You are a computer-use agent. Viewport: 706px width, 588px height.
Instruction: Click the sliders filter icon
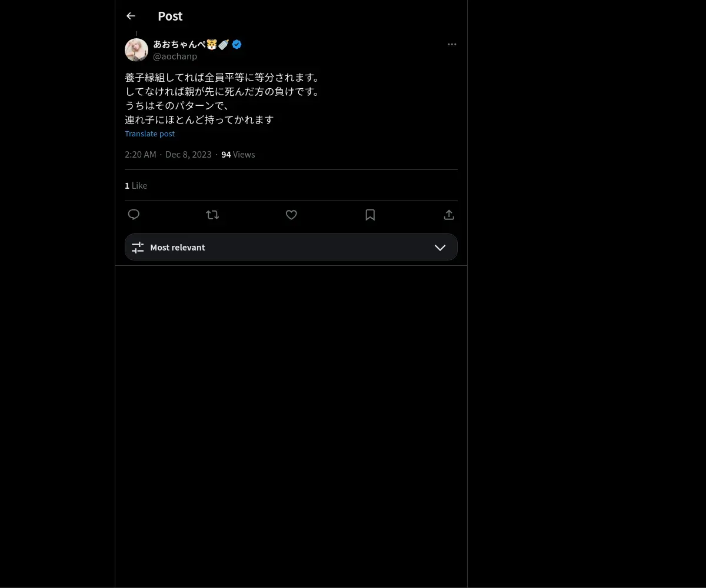pyautogui.click(x=138, y=248)
